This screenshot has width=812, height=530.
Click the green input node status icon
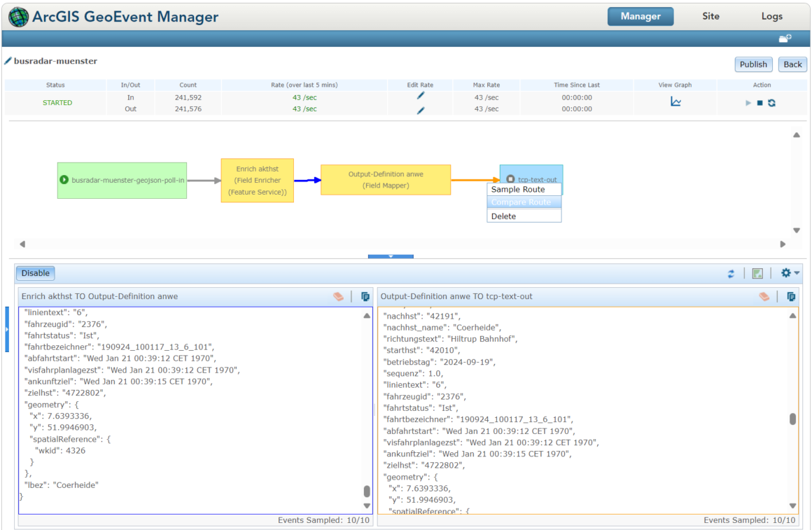(x=64, y=180)
